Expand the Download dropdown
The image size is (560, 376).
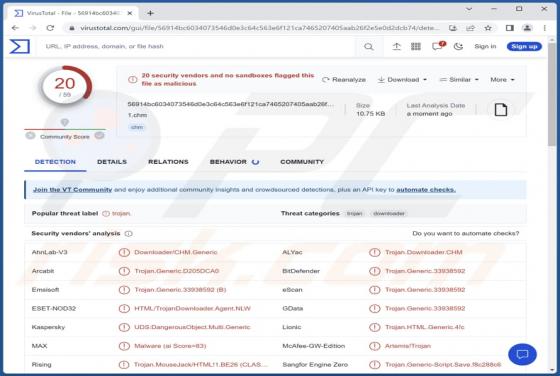coord(402,80)
